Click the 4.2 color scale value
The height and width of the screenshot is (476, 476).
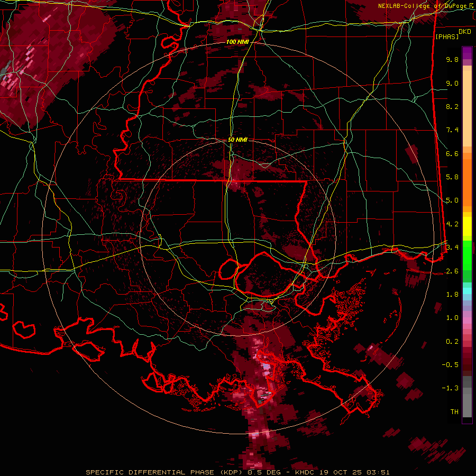452,224
